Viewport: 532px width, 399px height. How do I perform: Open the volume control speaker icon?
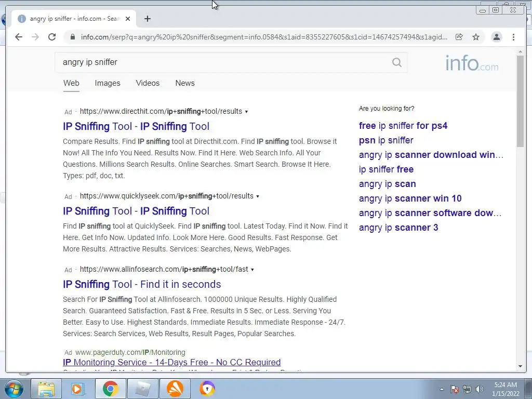(x=480, y=389)
